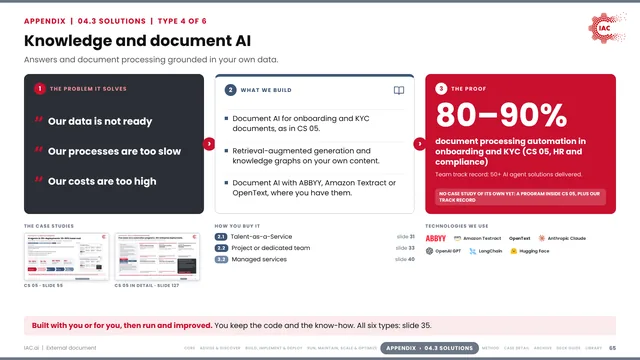This screenshot has width=640, height=360.
Task: Click the 3.2 badge beside Managed services
Action: point(221,260)
